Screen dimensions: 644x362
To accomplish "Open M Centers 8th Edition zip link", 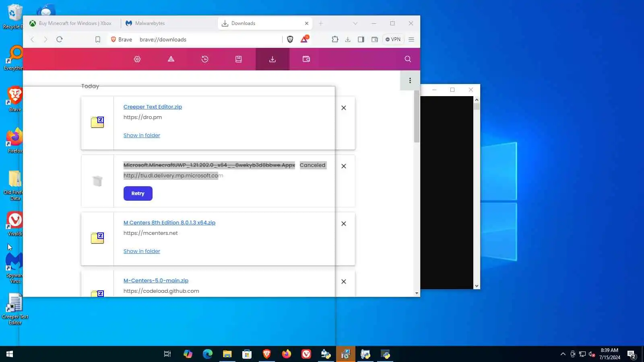I will tap(169, 223).
